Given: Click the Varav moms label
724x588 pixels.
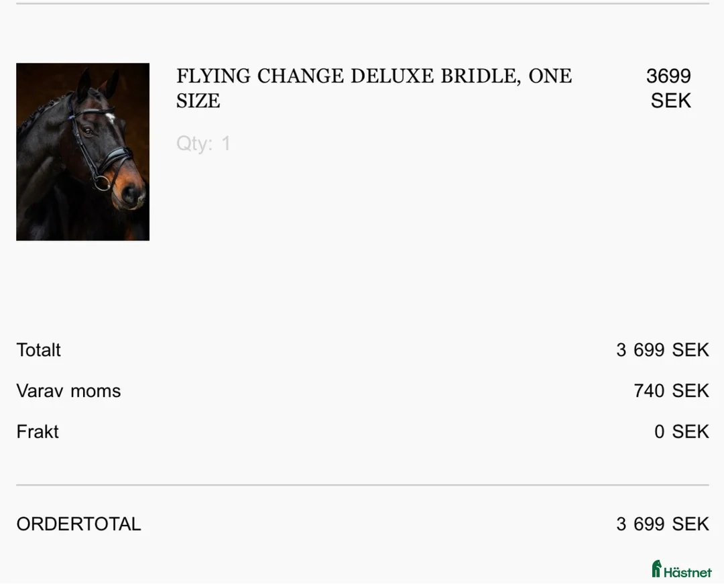Looking at the screenshot, I should [68, 391].
